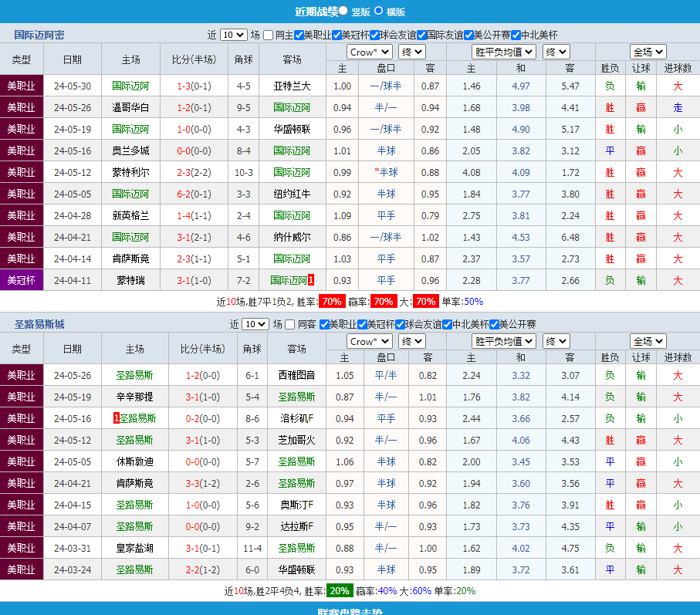Click red card badge before 圣路易斯 on 24-05-16

tap(117, 418)
